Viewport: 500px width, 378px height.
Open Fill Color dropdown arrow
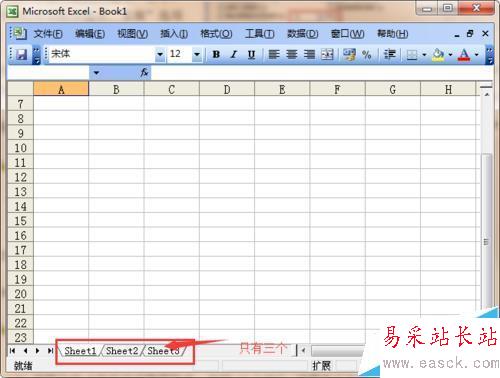tap(450, 54)
